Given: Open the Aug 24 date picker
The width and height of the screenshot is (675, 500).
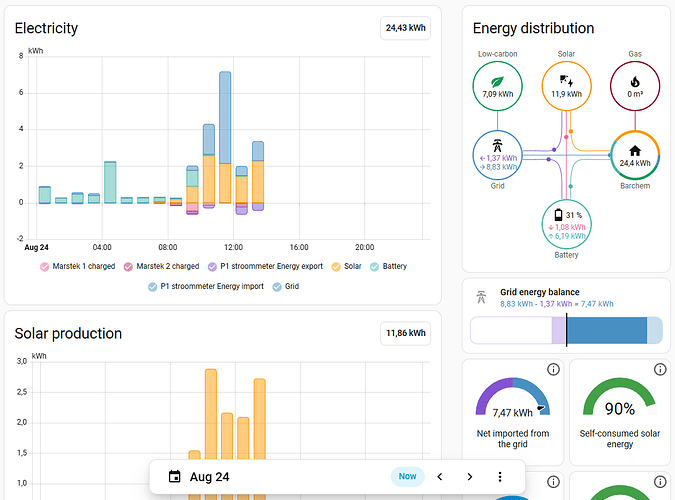Looking at the screenshot, I should [210, 477].
